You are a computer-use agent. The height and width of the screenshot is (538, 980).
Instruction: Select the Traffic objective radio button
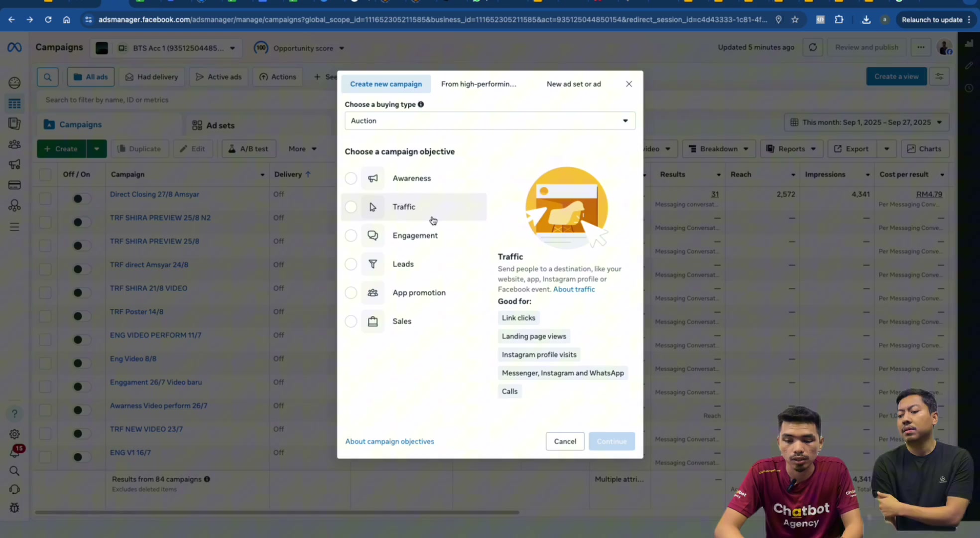click(x=351, y=207)
